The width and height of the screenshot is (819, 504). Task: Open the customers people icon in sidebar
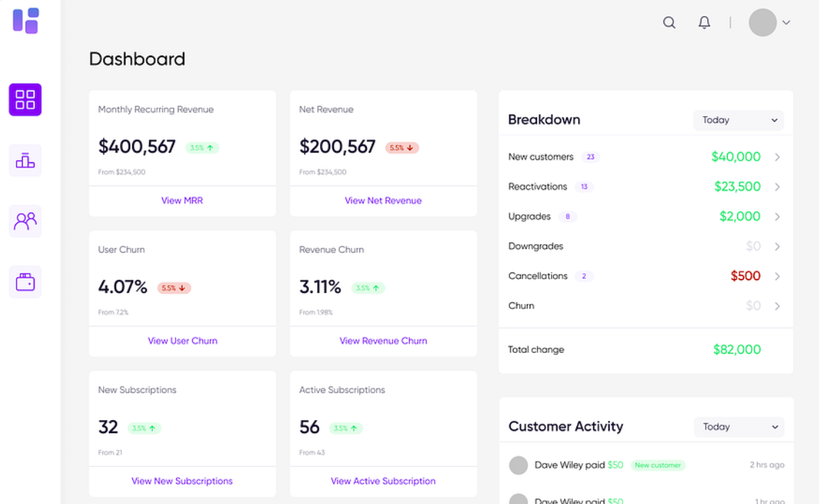26,221
